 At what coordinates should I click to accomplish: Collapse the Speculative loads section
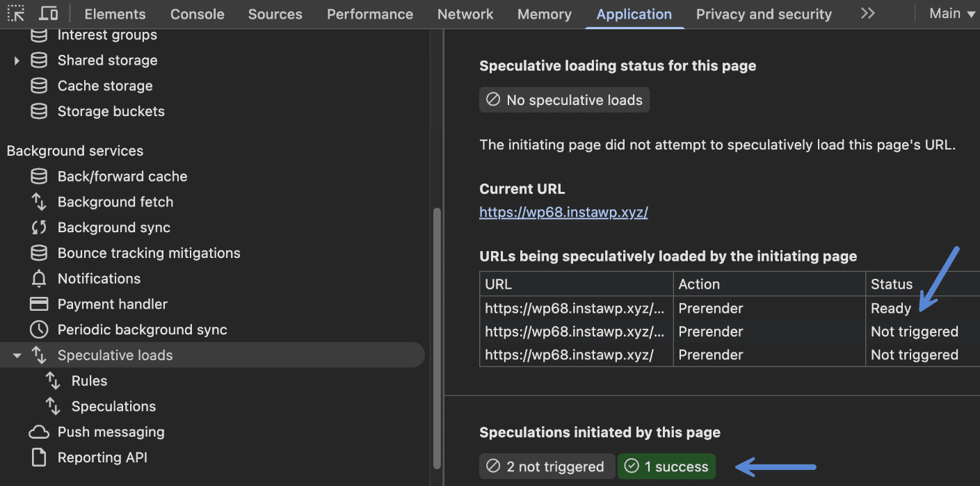(17, 355)
